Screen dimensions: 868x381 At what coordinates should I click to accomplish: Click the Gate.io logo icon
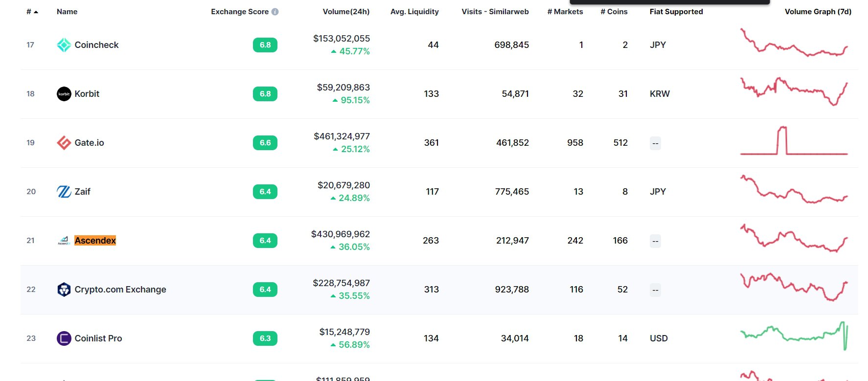(x=64, y=143)
